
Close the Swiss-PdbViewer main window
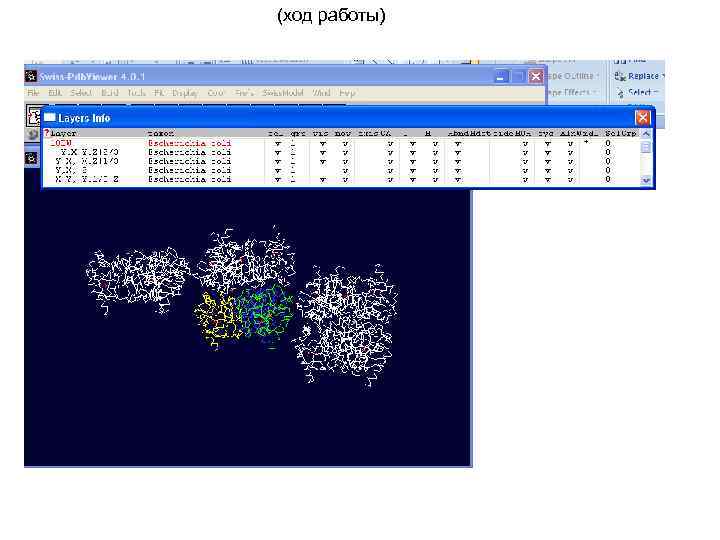[535, 77]
